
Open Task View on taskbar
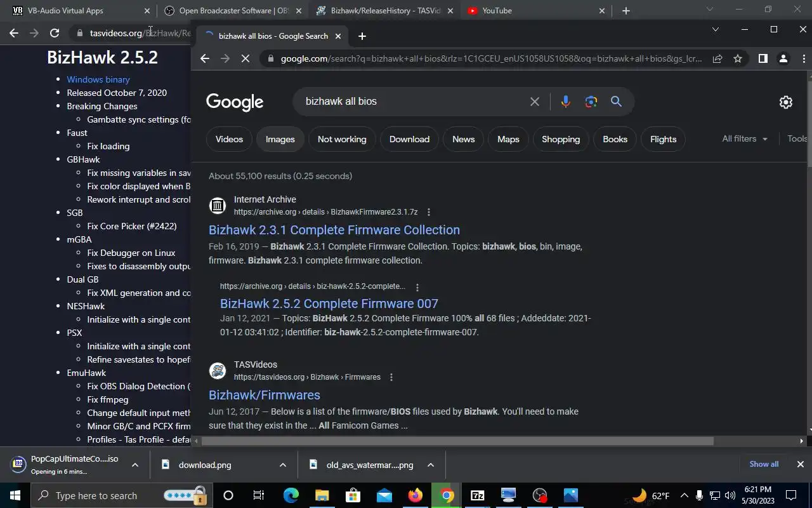(x=259, y=495)
